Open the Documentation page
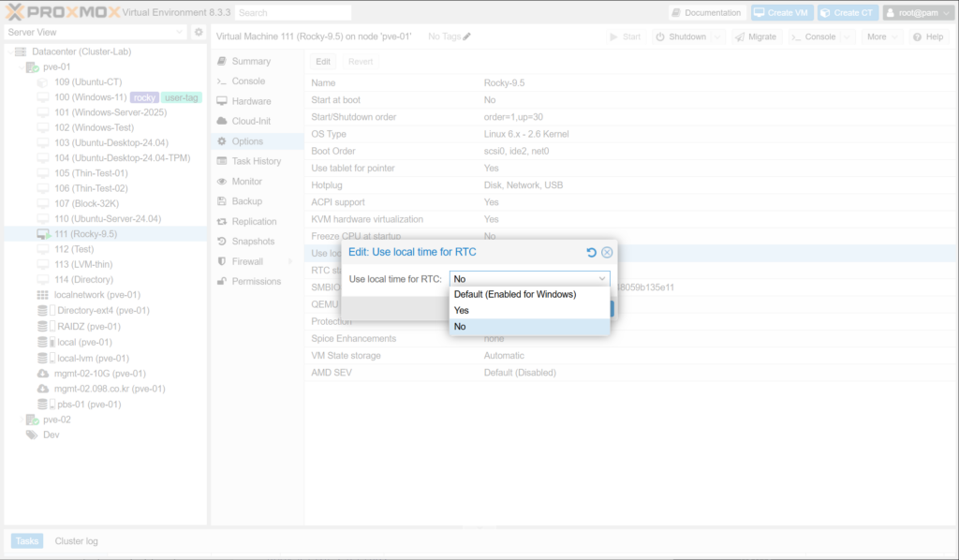 coord(707,13)
